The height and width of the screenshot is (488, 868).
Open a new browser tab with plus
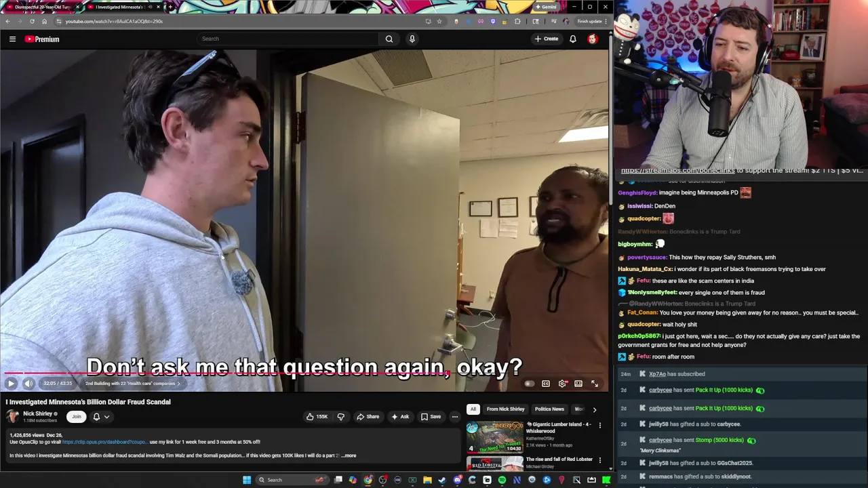pos(170,7)
